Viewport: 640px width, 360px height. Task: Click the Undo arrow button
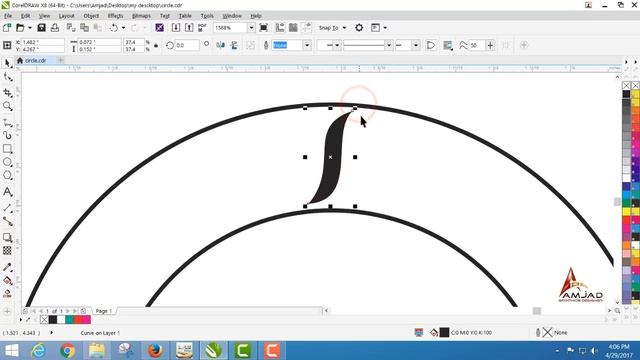[x=114, y=28]
